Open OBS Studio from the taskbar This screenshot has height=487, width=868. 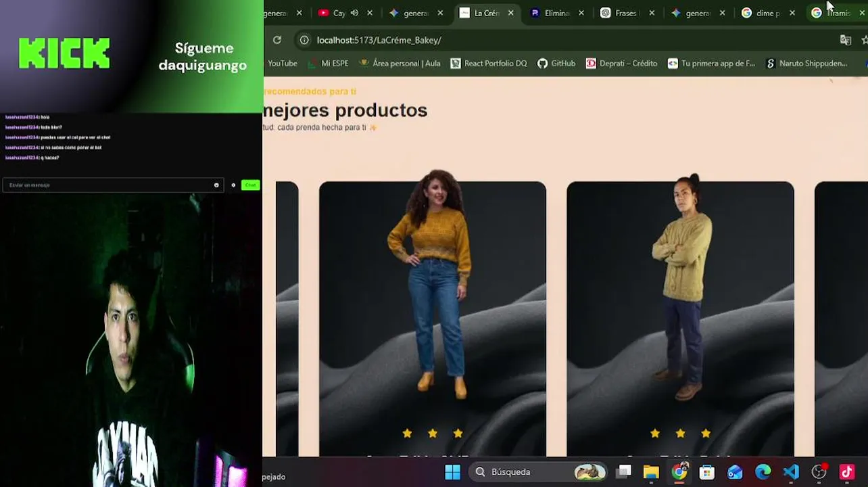(819, 472)
